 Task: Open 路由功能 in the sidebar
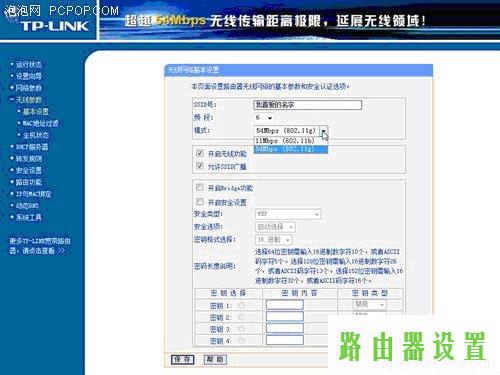point(29,182)
